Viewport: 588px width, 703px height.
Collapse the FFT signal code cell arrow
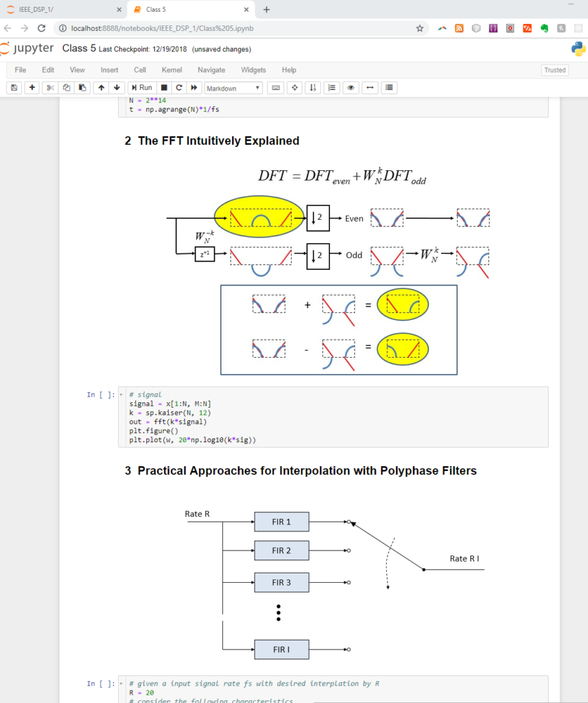pos(122,395)
